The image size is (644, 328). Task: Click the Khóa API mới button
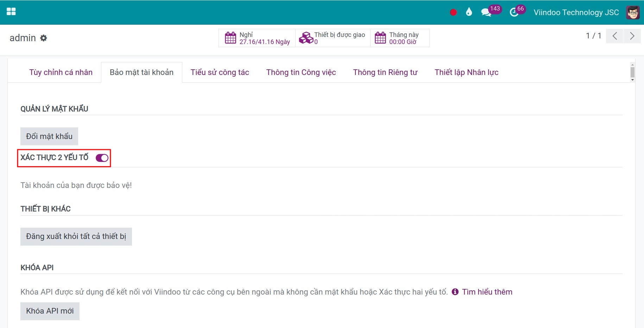(50, 311)
